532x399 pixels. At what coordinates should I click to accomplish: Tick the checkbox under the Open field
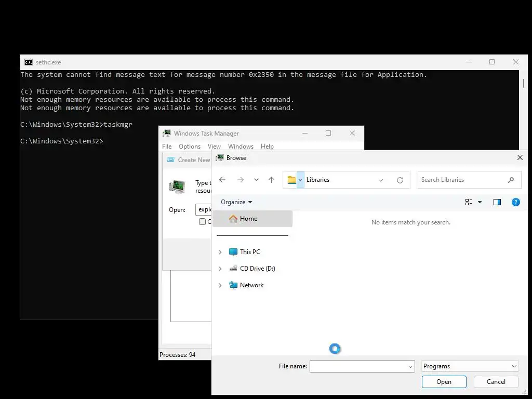202,222
